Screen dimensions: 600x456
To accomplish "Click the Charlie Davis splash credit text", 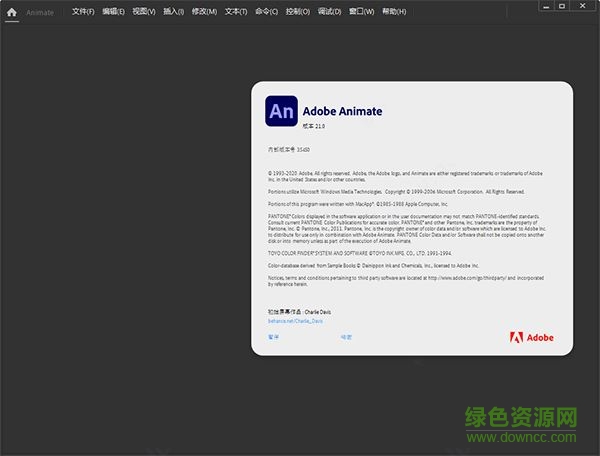I will point(299,312).
